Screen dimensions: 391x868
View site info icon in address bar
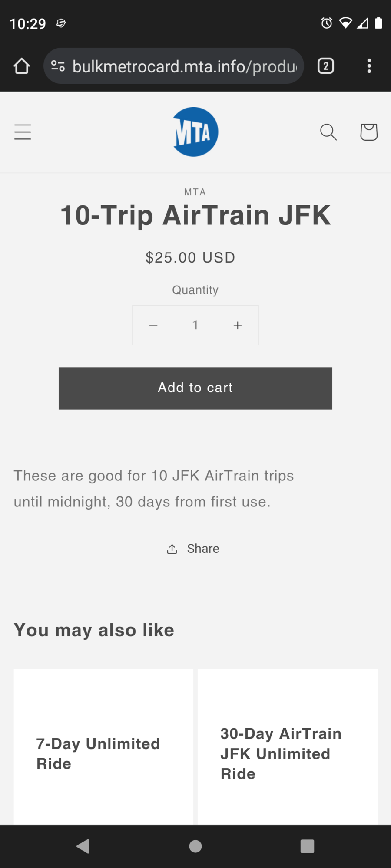click(58, 66)
